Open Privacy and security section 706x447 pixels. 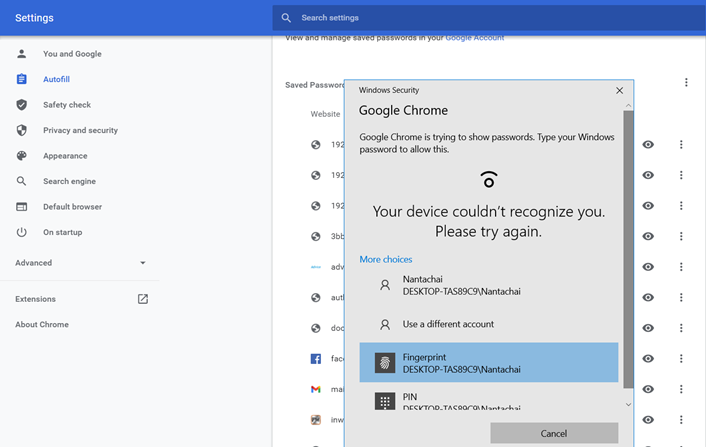pos(80,130)
